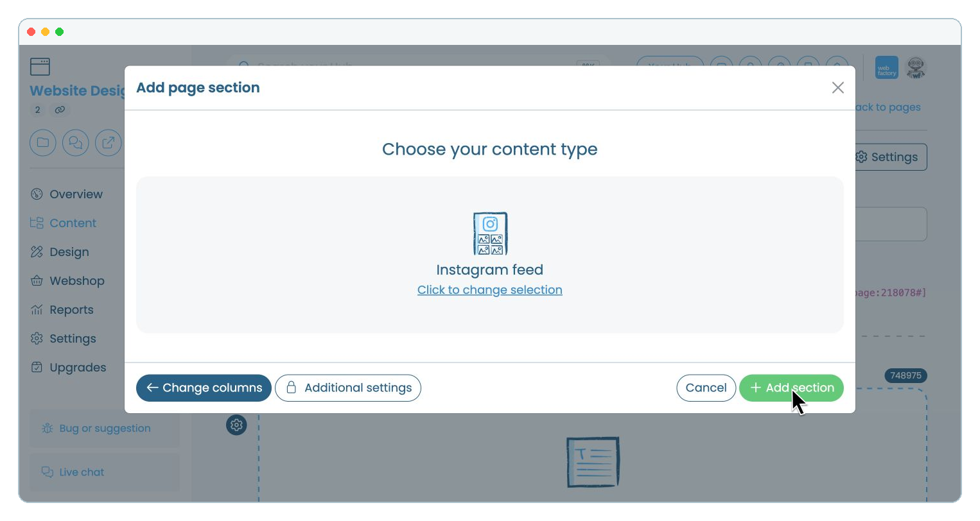Click the Bug or suggestion button
Screen dimensions: 980x521
tap(105, 429)
